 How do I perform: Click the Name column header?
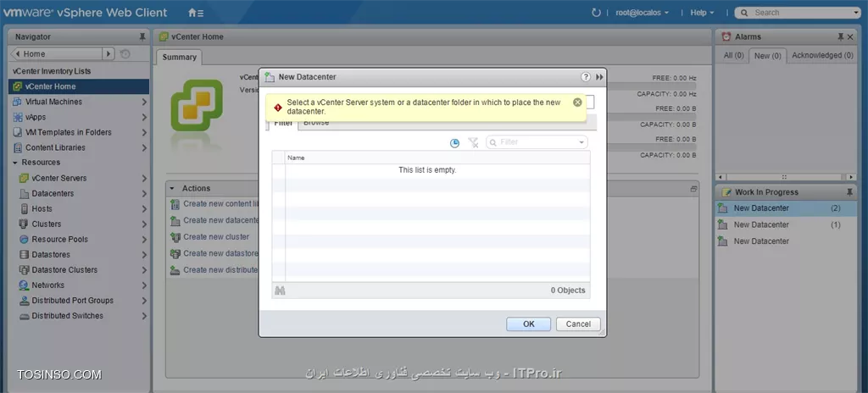tap(437, 158)
